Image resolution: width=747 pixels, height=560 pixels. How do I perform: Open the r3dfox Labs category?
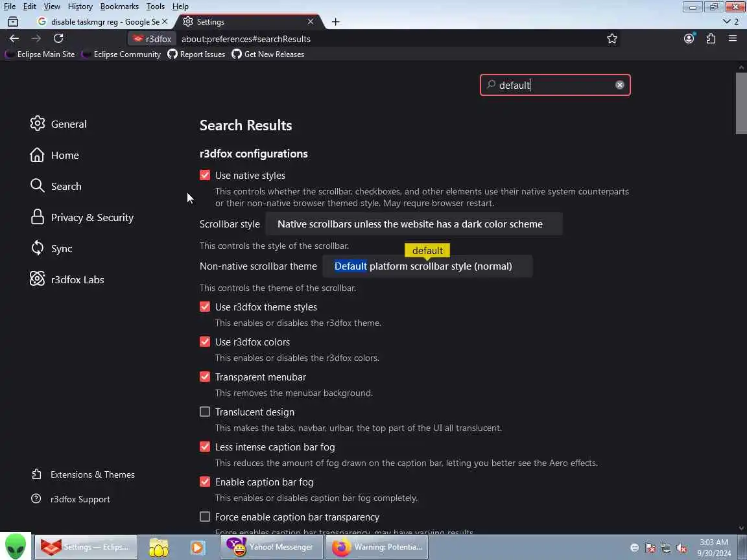click(67, 279)
